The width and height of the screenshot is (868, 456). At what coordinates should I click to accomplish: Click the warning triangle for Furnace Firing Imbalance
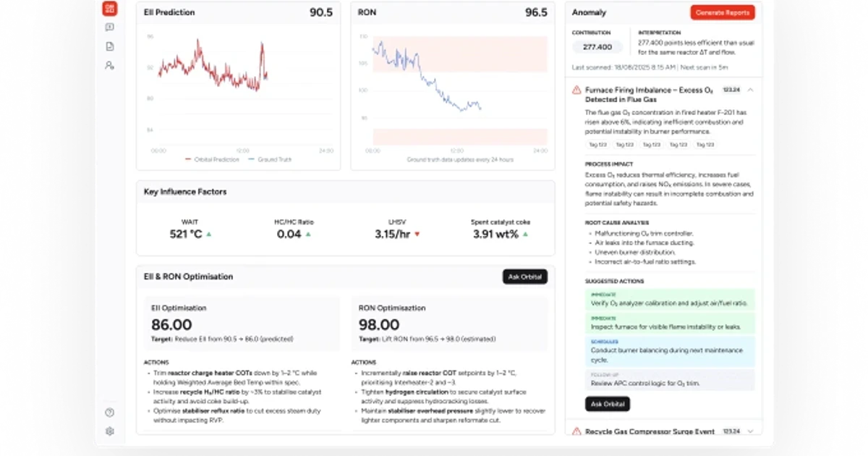point(576,90)
